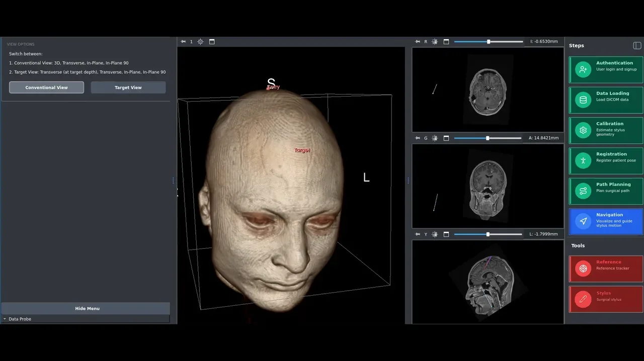Click the pin icon of Y slice view
644x361 pixels.
tap(418, 234)
